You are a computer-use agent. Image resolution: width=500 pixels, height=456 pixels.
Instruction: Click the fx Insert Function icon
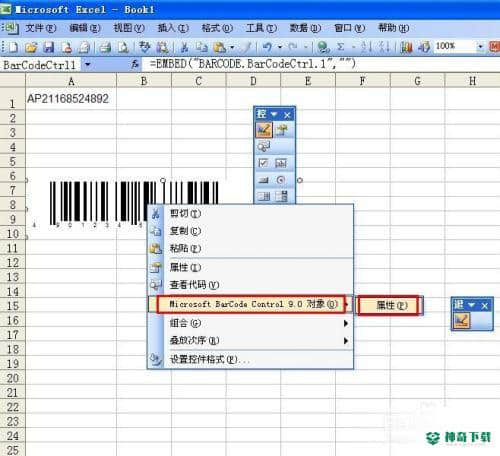pos(135,64)
